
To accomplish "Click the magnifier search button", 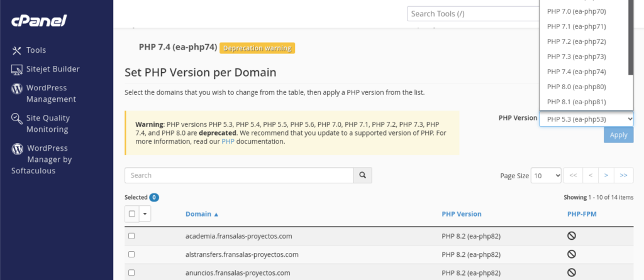I will 363,175.
